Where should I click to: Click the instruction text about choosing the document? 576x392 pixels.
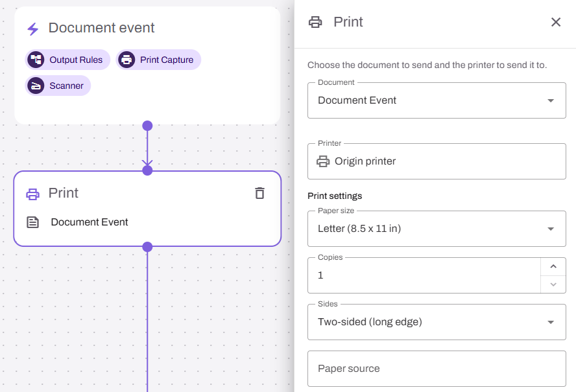(427, 65)
